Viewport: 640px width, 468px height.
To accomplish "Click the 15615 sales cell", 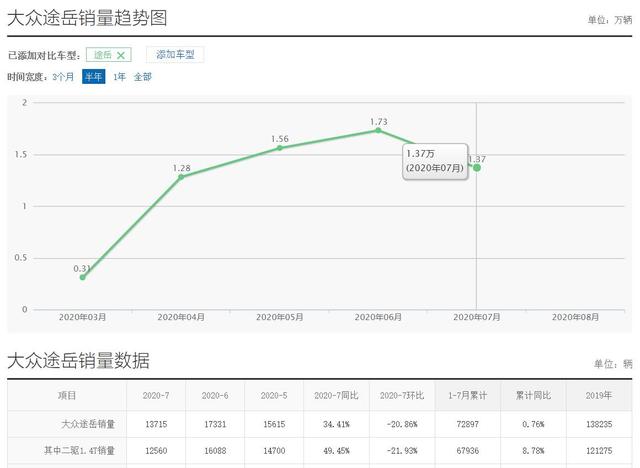I will (x=274, y=424).
